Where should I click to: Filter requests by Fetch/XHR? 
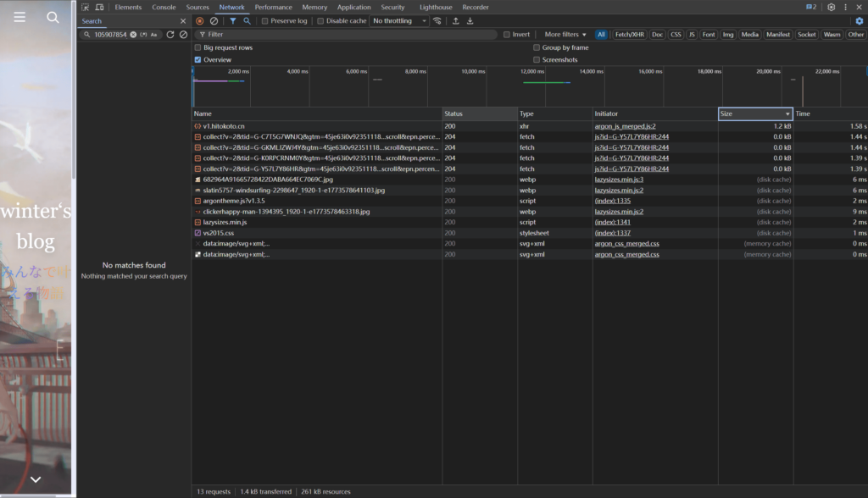tap(628, 35)
